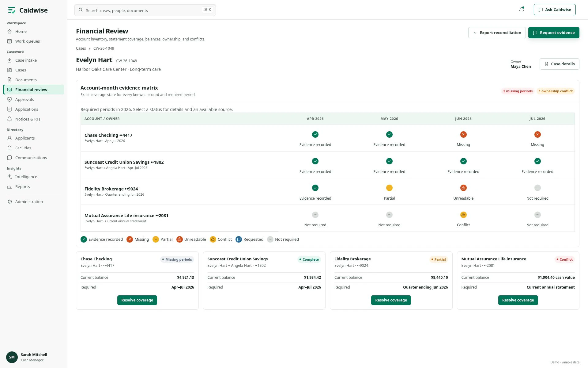
Task: Open Notices & RFI page
Action: [x=34, y=119]
